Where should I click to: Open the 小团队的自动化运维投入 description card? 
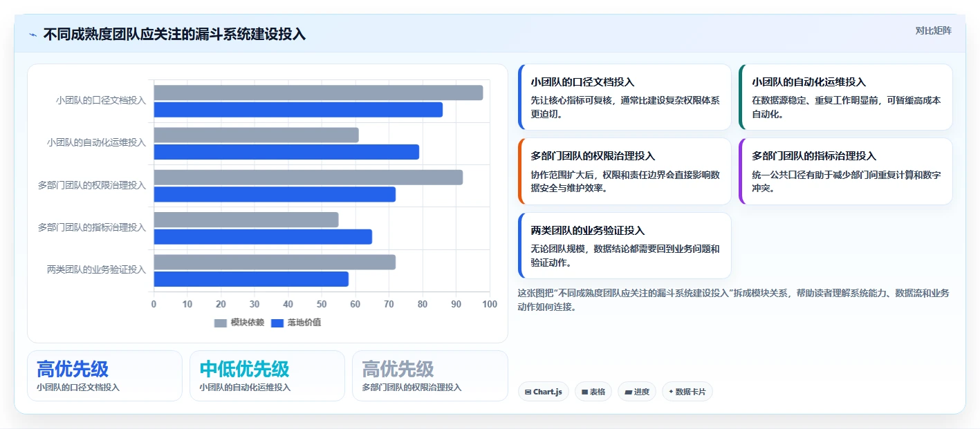click(x=846, y=97)
